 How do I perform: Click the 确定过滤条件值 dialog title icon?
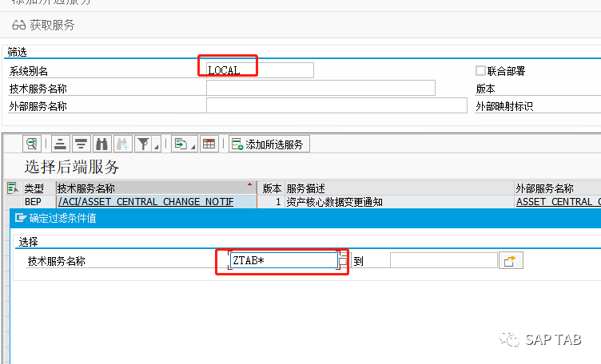pos(20,218)
